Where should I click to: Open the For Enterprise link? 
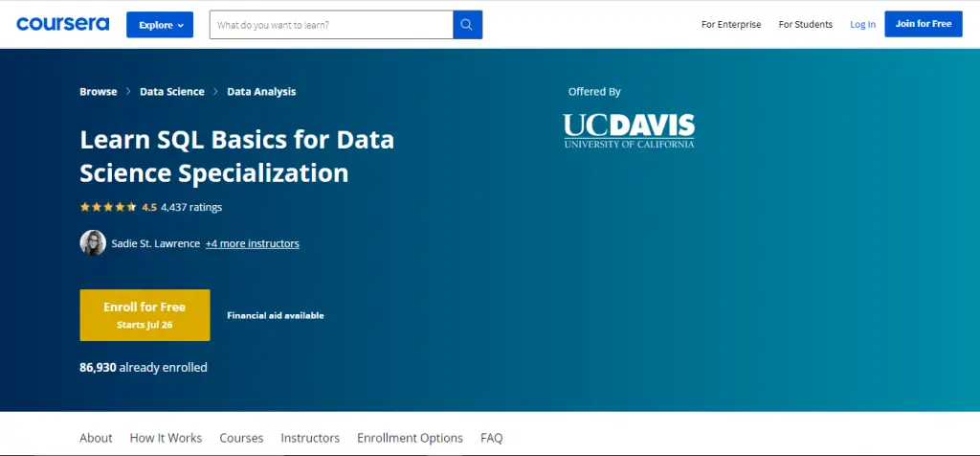point(731,25)
